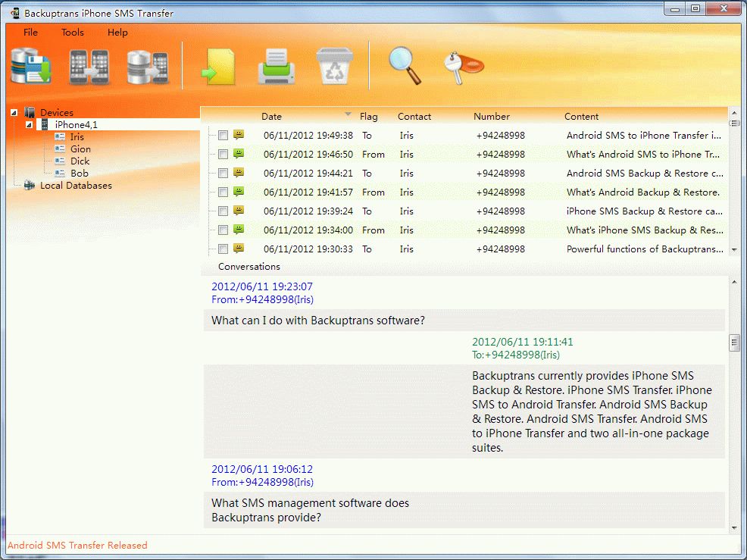Click the Conversations pane label

tap(249, 267)
